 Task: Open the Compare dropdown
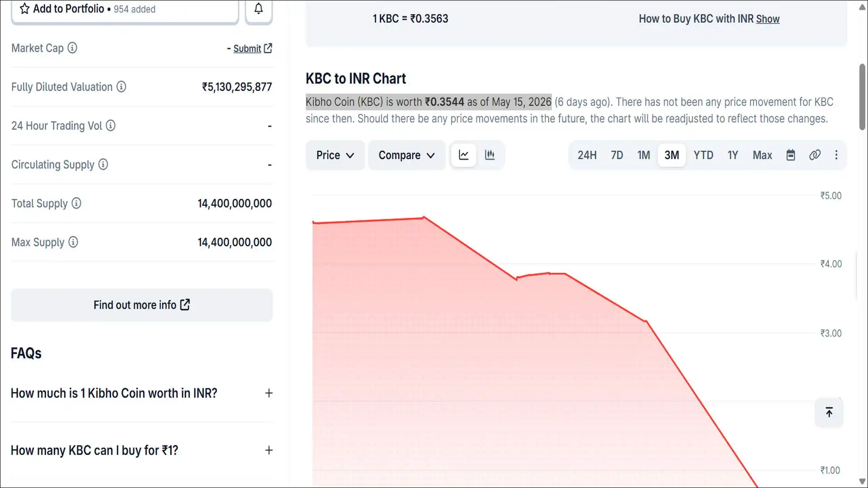tap(406, 155)
